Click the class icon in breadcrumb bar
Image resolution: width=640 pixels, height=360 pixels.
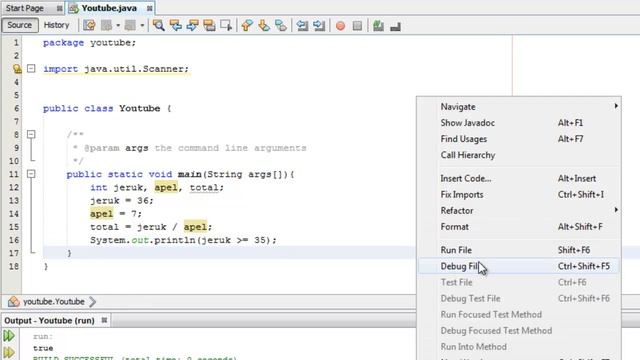coord(13,302)
